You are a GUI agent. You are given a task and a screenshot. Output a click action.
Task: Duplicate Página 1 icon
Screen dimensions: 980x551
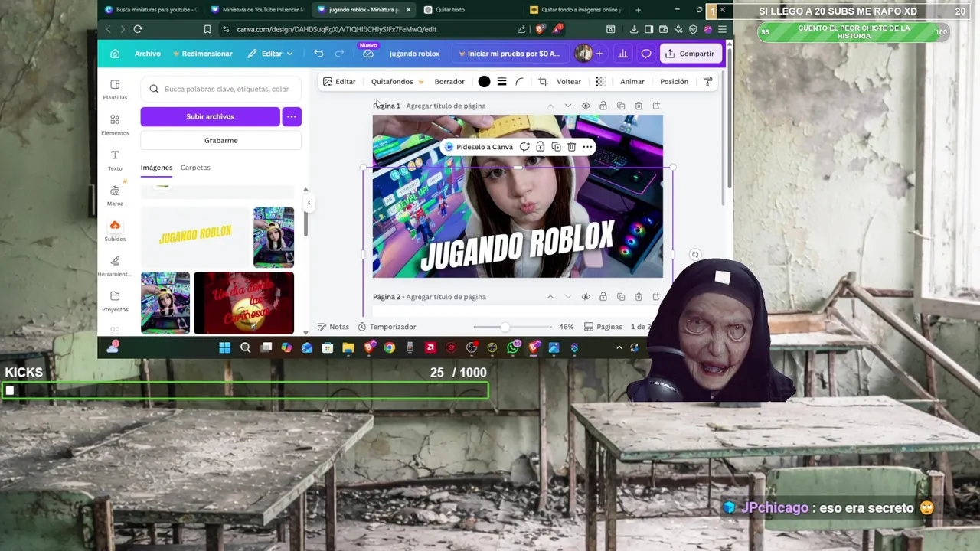621,106
